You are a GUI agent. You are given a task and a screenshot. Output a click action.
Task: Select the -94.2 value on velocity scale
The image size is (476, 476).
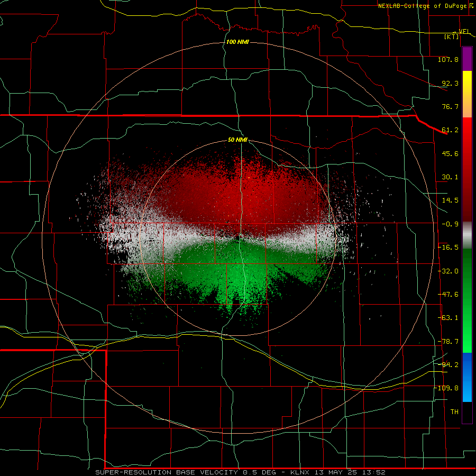click(x=448, y=365)
